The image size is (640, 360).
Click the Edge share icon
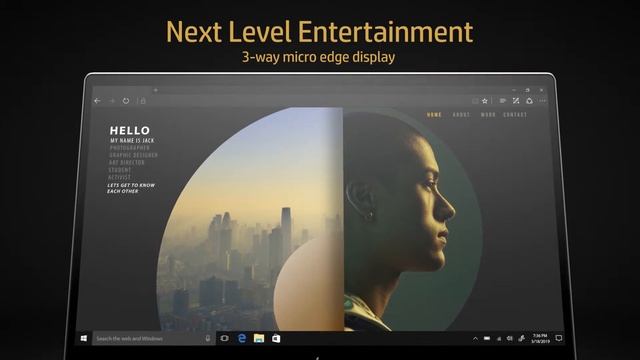click(529, 101)
